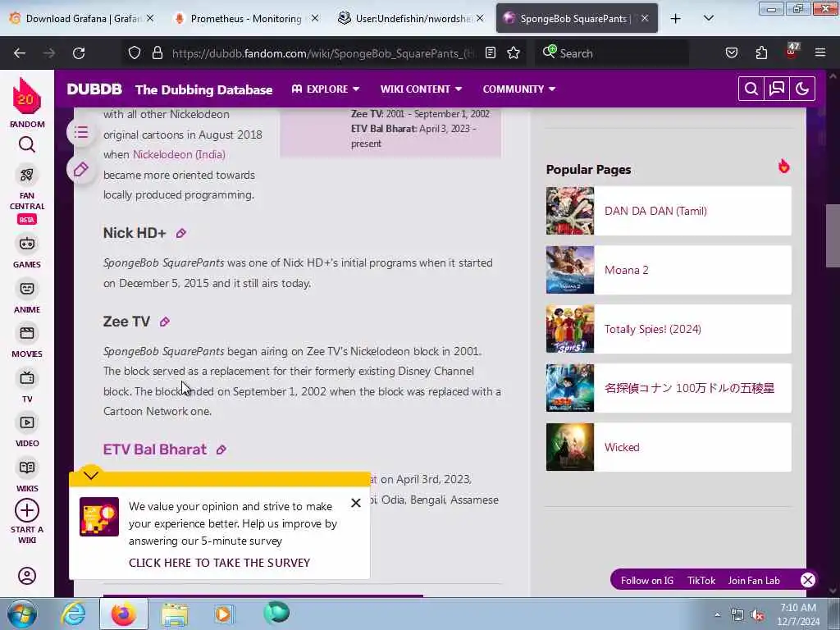Collapse the survey popup chevron
This screenshot has height=630, width=840.
coord(91,475)
